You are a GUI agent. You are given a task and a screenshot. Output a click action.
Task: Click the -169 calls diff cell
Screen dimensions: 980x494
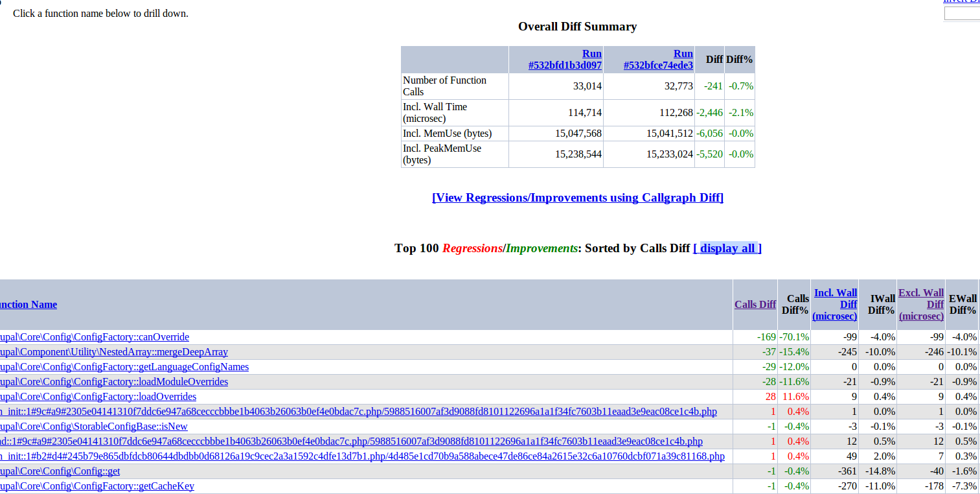coord(766,337)
